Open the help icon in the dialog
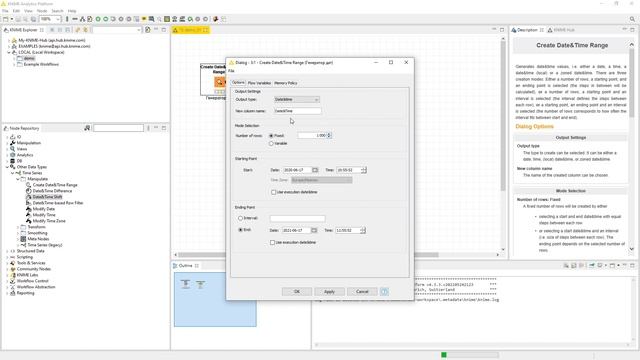640x360 pixels. 384,291
